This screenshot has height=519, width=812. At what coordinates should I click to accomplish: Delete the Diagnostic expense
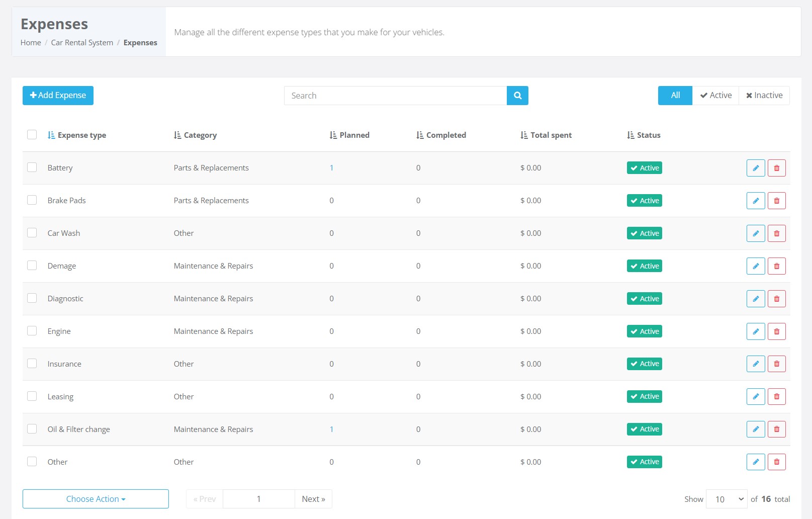point(777,299)
